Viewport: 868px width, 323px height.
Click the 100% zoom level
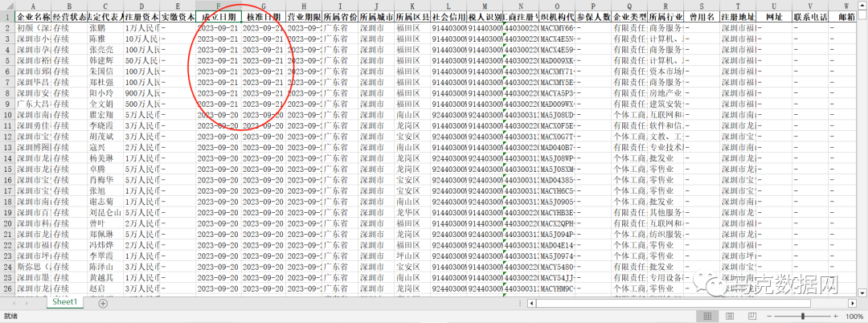tap(855, 316)
